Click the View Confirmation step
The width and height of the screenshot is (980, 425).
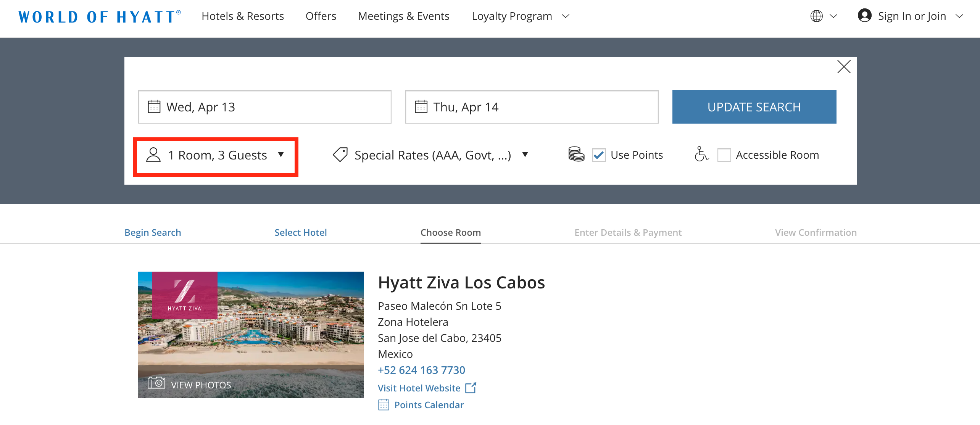[x=816, y=232]
